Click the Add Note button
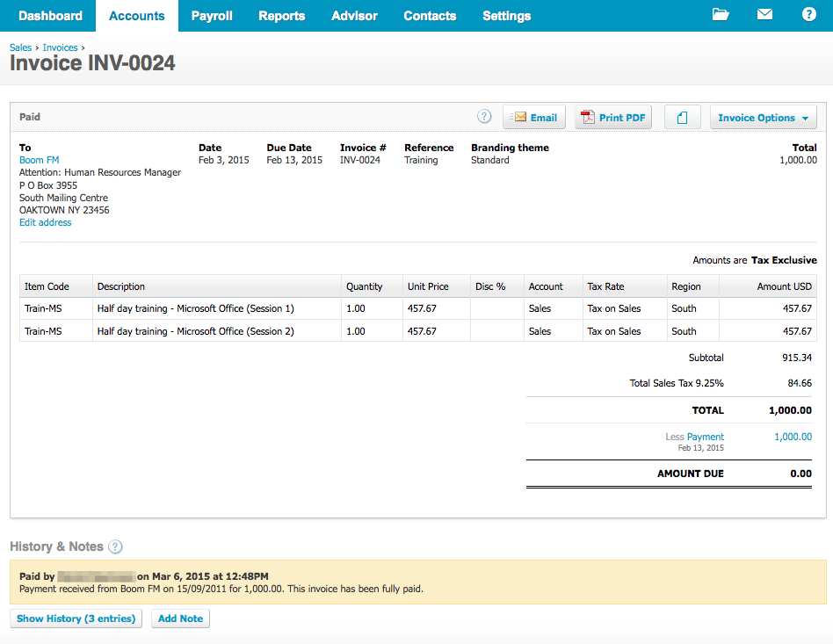The height and width of the screenshot is (644, 833). point(180,618)
